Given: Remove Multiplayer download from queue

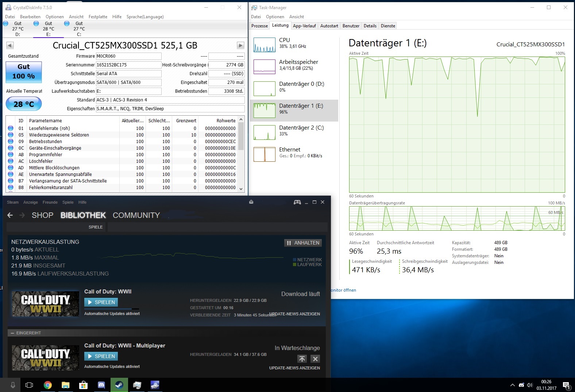Looking at the screenshot, I should click(x=315, y=359).
